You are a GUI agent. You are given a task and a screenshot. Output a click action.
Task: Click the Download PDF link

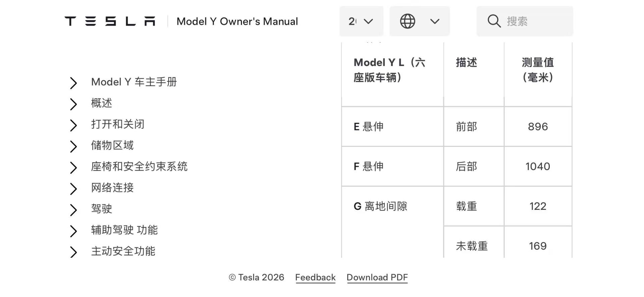point(377,278)
